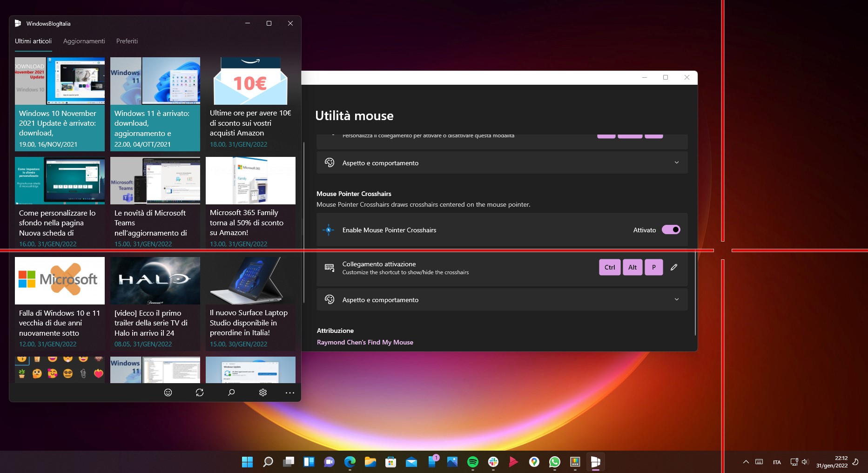Screen dimensions: 868x473
Task: Open the feedback smiley icon in WindowsBlogItalia
Action: [168, 392]
